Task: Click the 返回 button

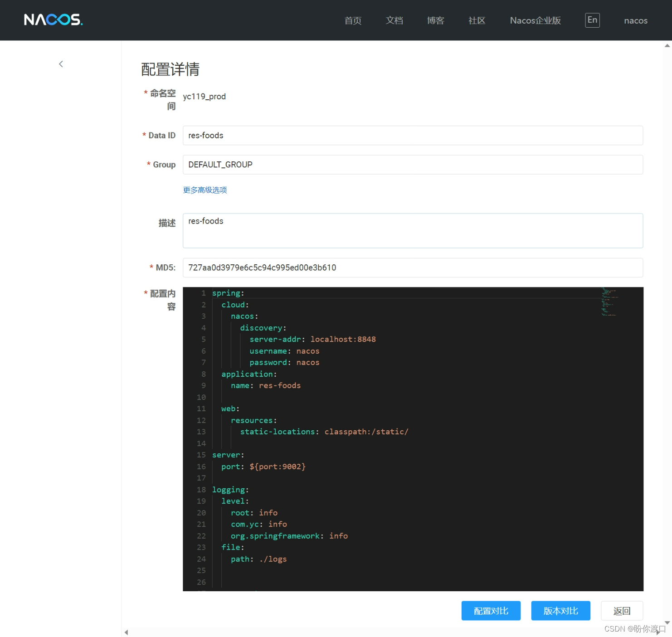Action: (622, 611)
